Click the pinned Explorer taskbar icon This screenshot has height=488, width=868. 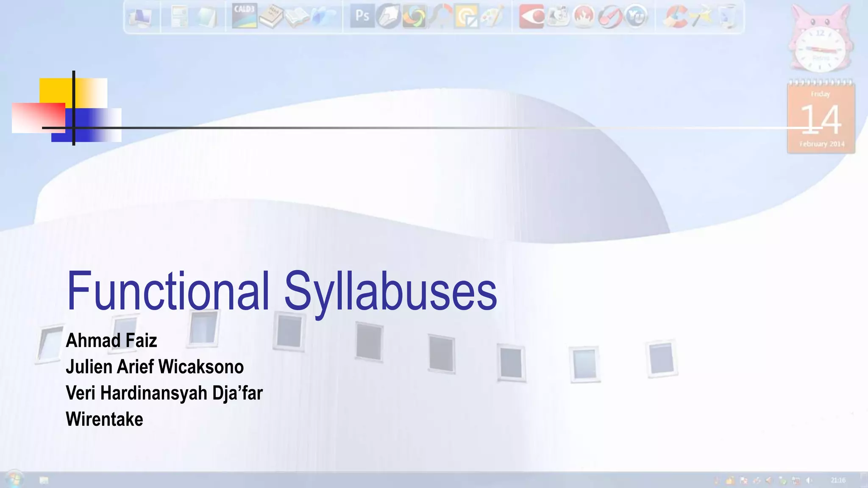(x=44, y=480)
